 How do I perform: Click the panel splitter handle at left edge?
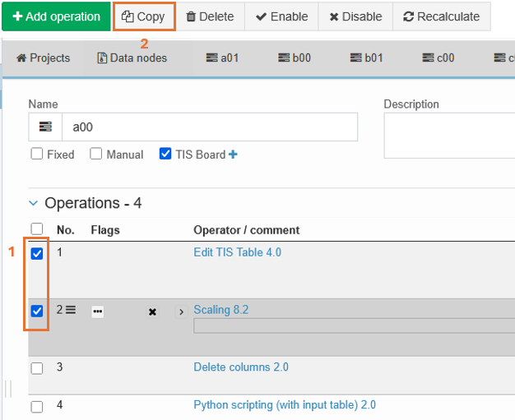(x=8, y=389)
